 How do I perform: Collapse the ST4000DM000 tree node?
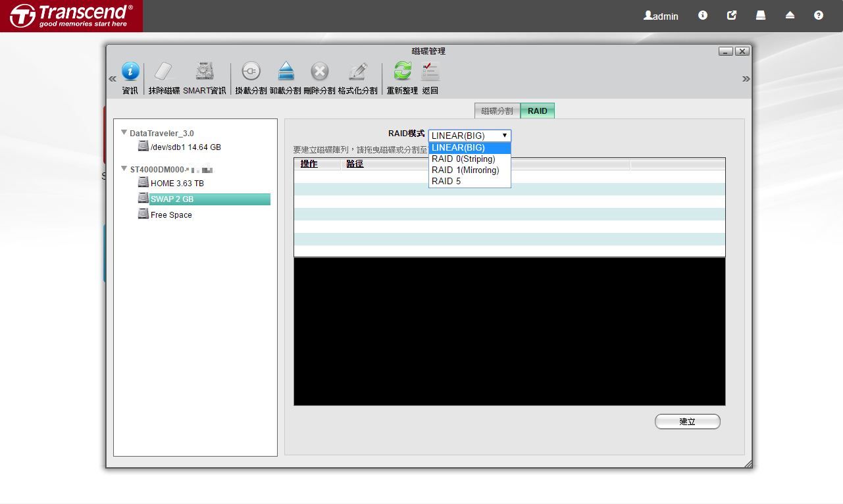pyautogui.click(x=124, y=168)
